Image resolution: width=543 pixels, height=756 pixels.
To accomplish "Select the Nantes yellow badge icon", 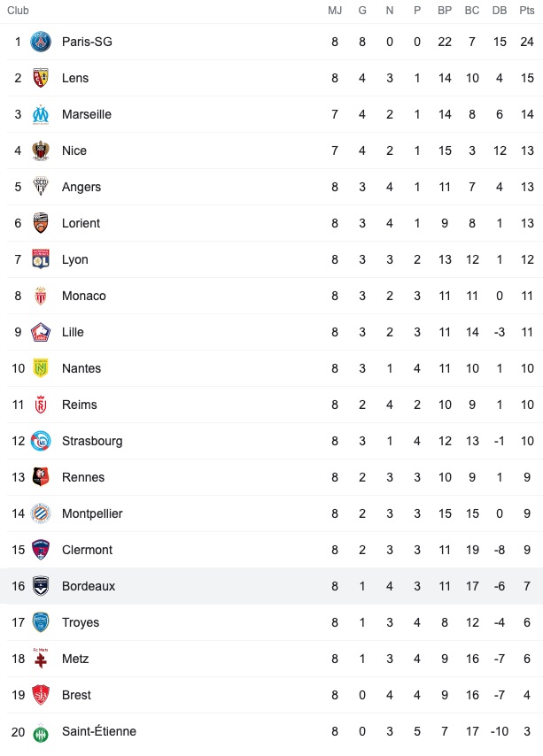I will click(x=41, y=368).
